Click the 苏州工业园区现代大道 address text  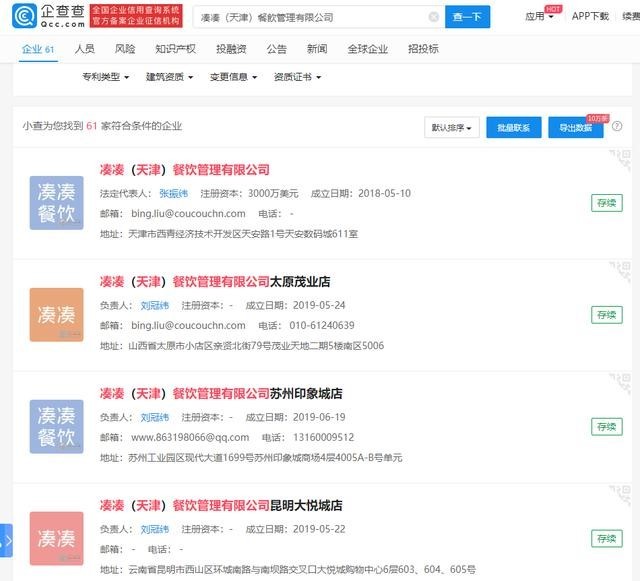265,458
